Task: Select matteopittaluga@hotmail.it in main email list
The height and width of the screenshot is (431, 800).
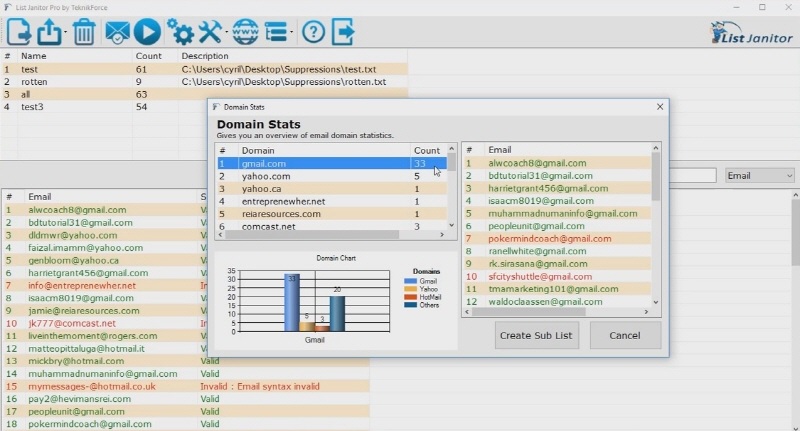Action: tap(86, 348)
